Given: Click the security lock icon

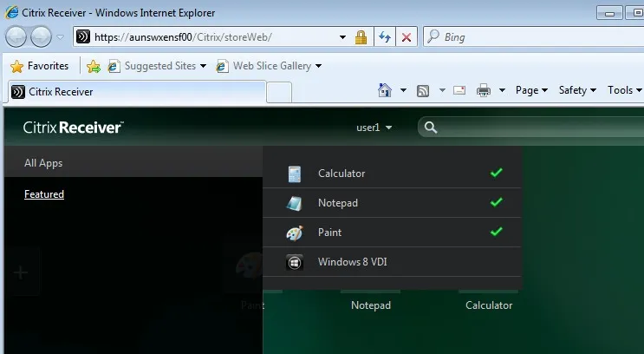Looking at the screenshot, I should tap(361, 37).
